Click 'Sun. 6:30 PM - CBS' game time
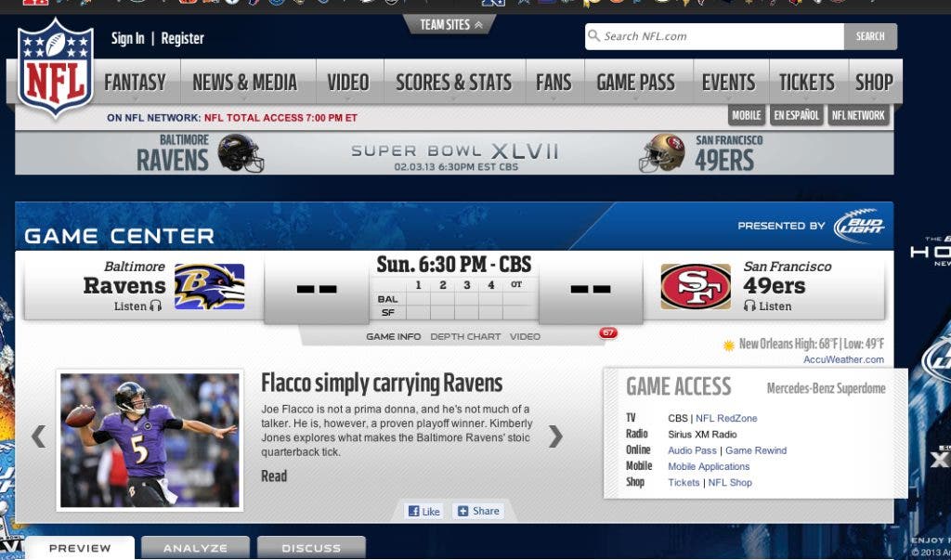Viewport: 951px width, 560px height. click(x=453, y=265)
